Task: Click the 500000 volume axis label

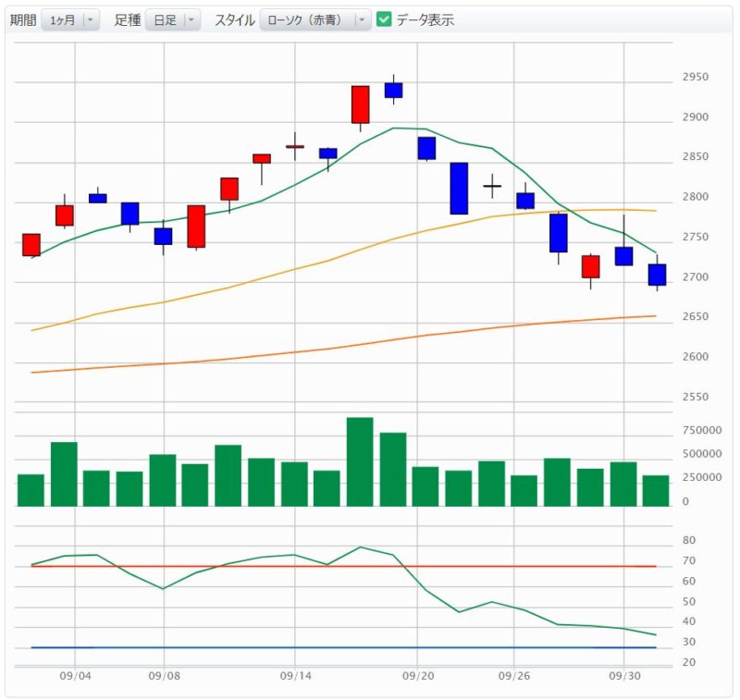Action: [702, 454]
